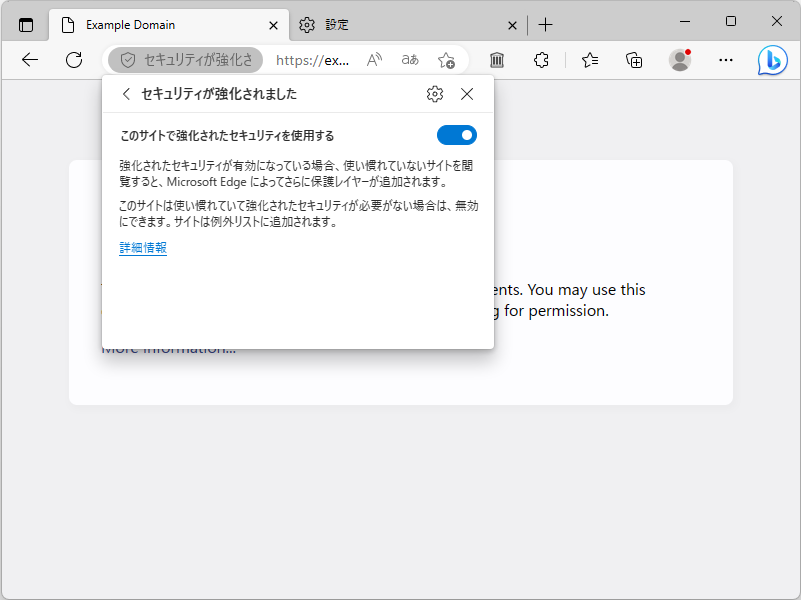Reload the current page

click(x=73, y=60)
